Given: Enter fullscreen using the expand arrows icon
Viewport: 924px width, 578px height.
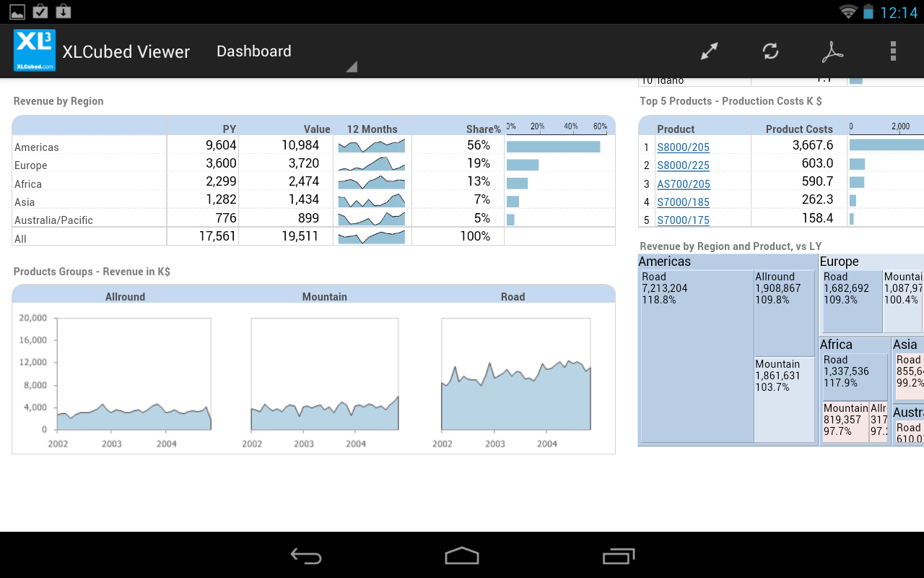Looking at the screenshot, I should tap(709, 51).
